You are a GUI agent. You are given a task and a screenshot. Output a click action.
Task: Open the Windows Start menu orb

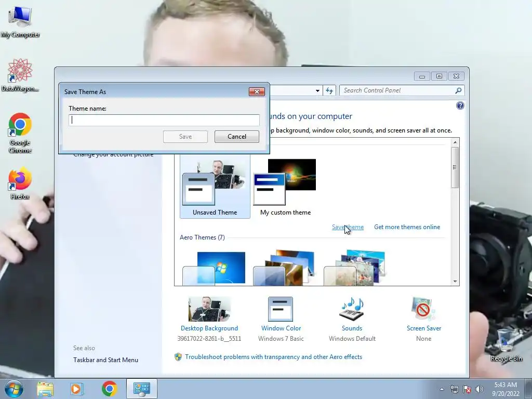coord(14,389)
